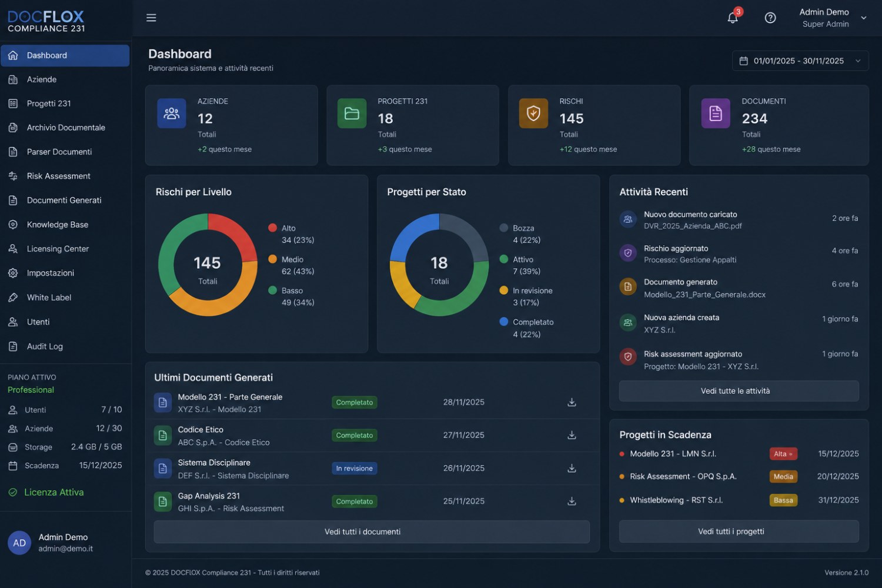This screenshot has width=882, height=588.
Task: Open the notifications bell
Action: (733, 18)
